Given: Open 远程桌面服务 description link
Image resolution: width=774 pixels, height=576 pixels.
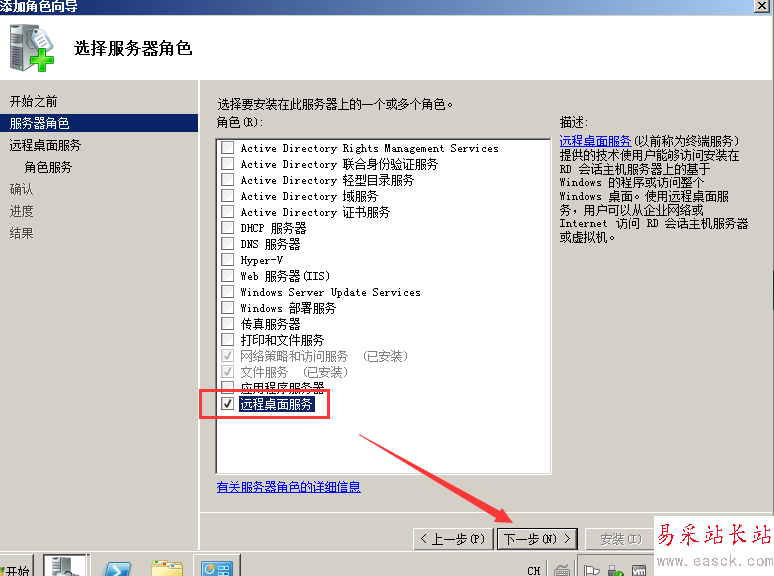Looking at the screenshot, I should (595, 141).
